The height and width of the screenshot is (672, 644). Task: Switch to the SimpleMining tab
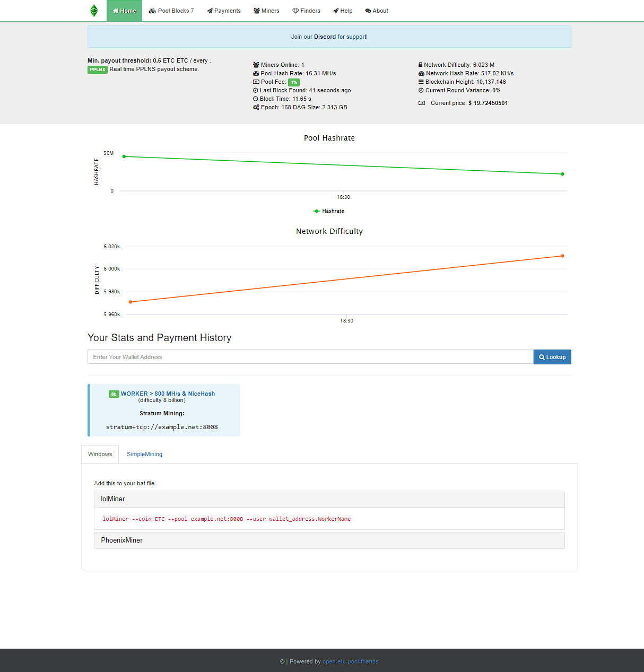pyautogui.click(x=144, y=454)
